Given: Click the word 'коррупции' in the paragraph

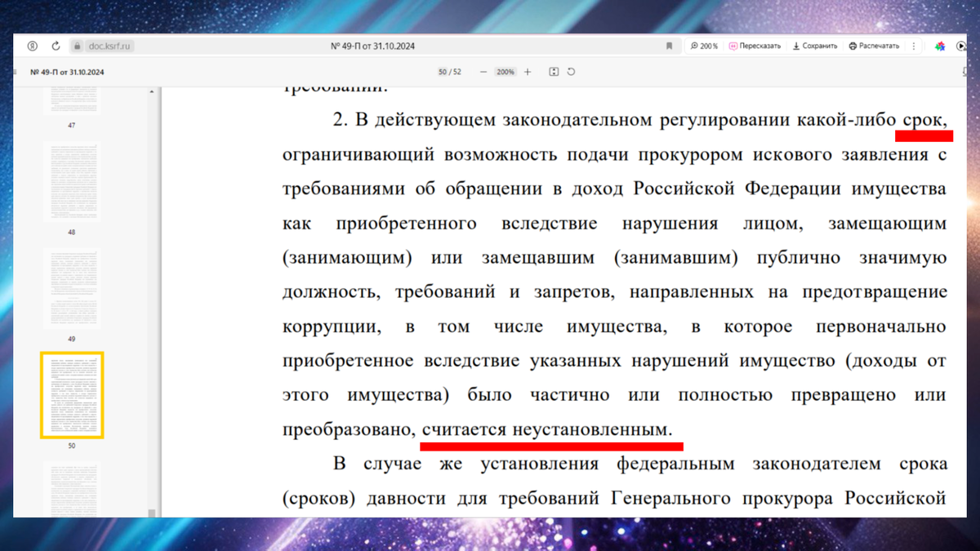Looking at the screenshot, I should 332,327.
